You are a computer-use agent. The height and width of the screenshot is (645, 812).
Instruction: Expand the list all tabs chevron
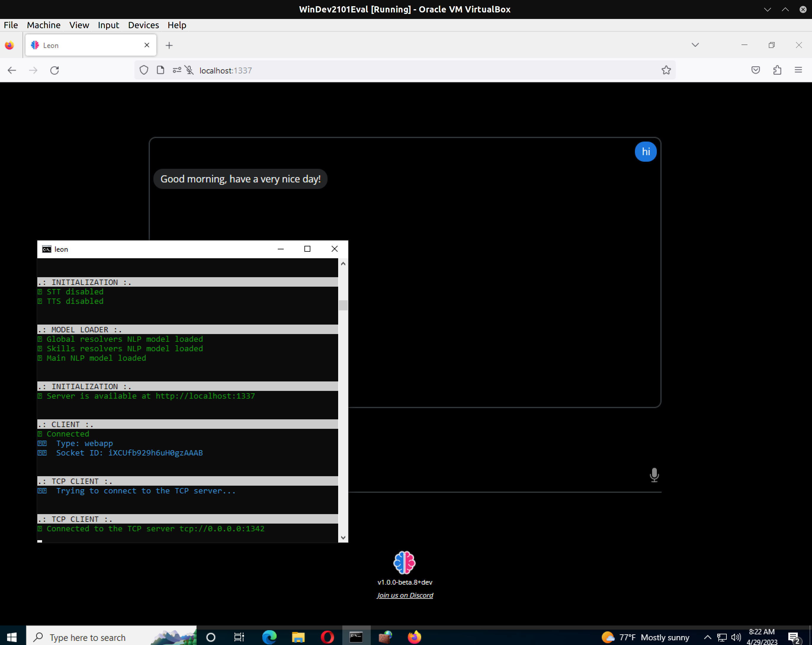[695, 45]
